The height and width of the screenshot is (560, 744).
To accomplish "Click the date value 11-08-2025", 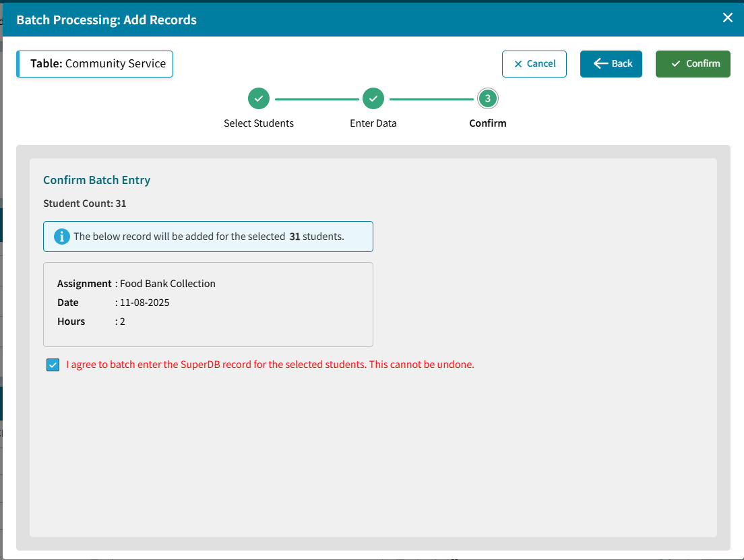I will [x=144, y=303].
